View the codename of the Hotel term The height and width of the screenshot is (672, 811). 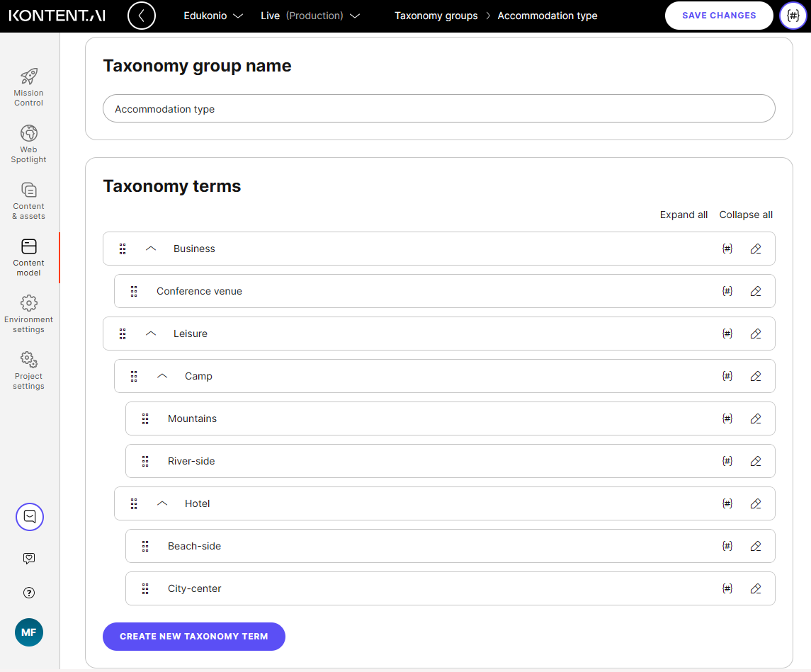(727, 503)
